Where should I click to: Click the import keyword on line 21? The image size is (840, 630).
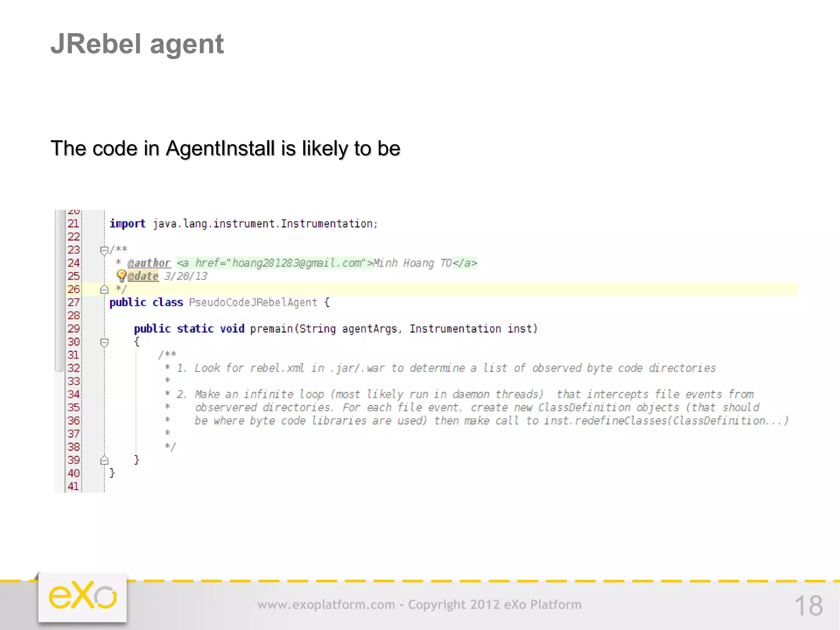[127, 224]
